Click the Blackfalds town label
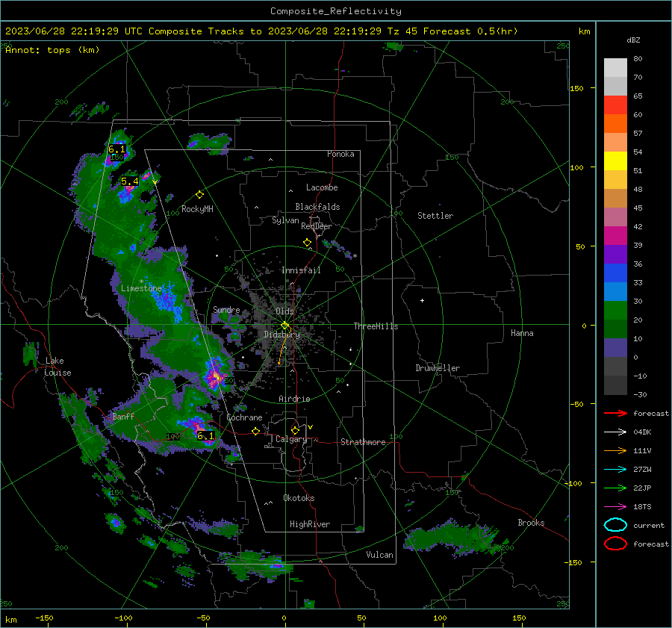Viewport: 672px width, 628px height. point(317,207)
